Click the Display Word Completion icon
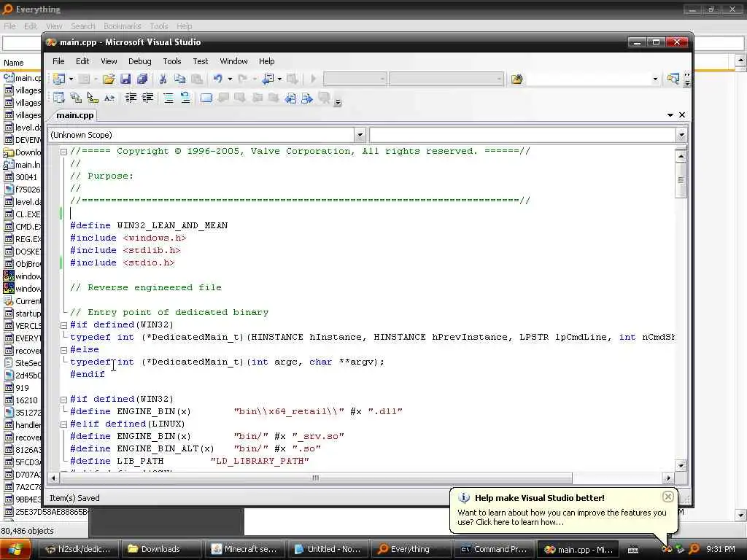This screenshot has height=560, width=747. pyautogui.click(x=109, y=98)
